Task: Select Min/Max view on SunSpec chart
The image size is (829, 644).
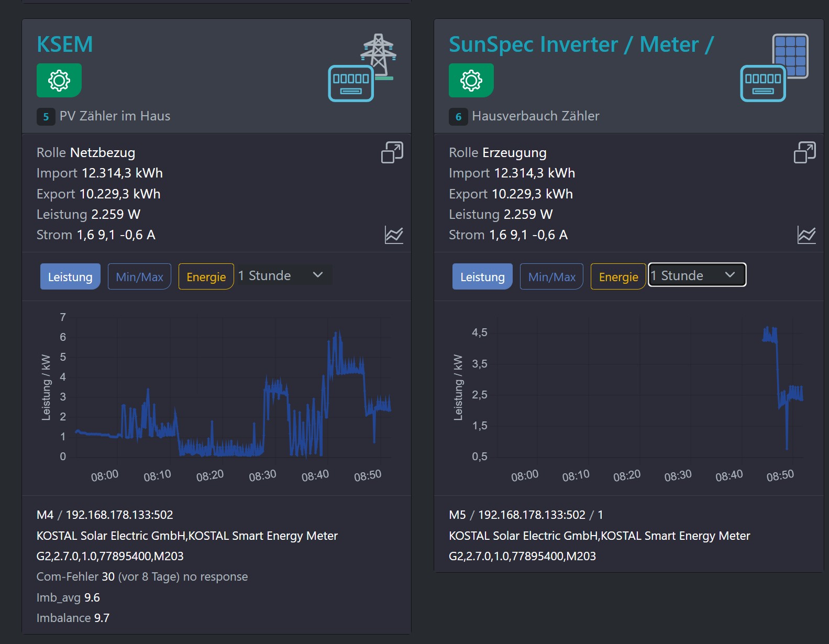Action: pos(551,276)
